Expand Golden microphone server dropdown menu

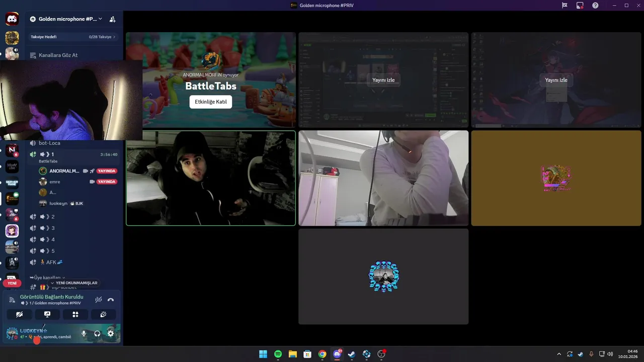100,19
